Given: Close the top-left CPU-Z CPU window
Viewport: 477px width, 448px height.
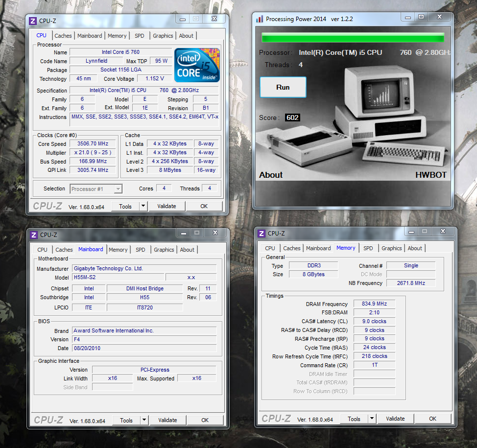Looking at the screenshot, I should pyautogui.click(x=214, y=19).
